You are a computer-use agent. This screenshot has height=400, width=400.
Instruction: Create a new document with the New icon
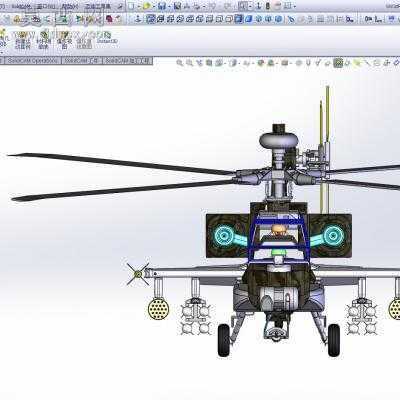point(132,6)
